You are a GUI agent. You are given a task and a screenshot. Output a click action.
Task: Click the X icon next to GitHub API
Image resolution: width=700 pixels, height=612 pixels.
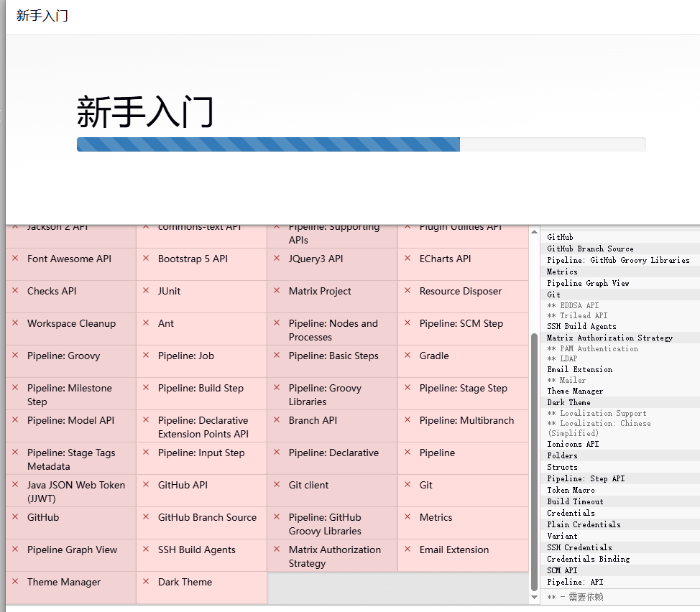[x=146, y=484]
